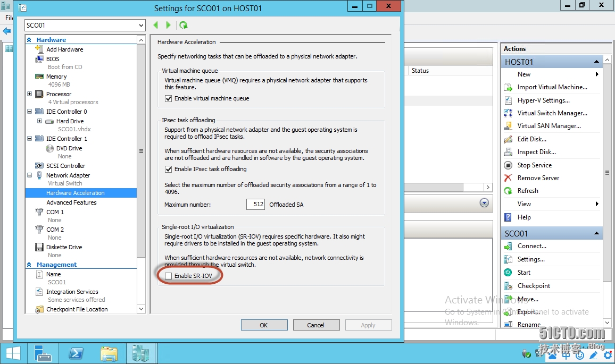Viewport: 615px width, 364px height.
Task: Click the Rename action for SCO01
Action: pos(529,325)
